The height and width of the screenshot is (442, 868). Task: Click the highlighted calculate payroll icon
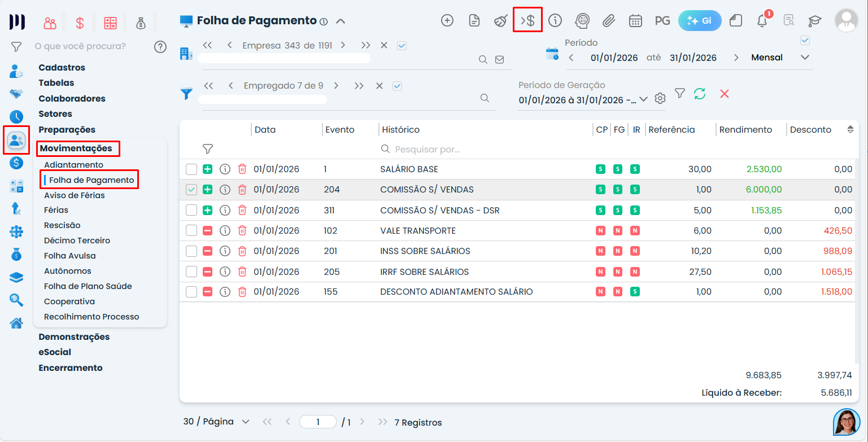click(527, 19)
